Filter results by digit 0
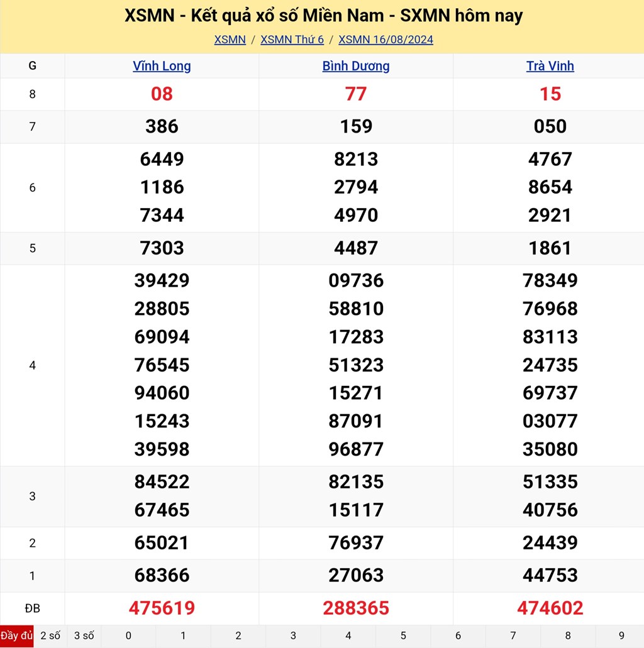The height and width of the screenshot is (648, 644). coord(128,635)
